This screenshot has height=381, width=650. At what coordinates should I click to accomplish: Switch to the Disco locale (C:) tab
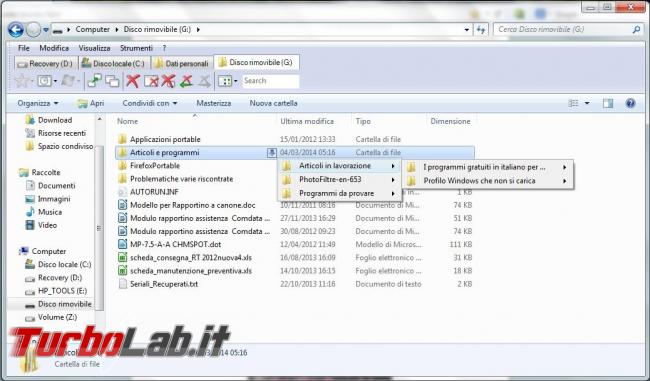(x=114, y=63)
